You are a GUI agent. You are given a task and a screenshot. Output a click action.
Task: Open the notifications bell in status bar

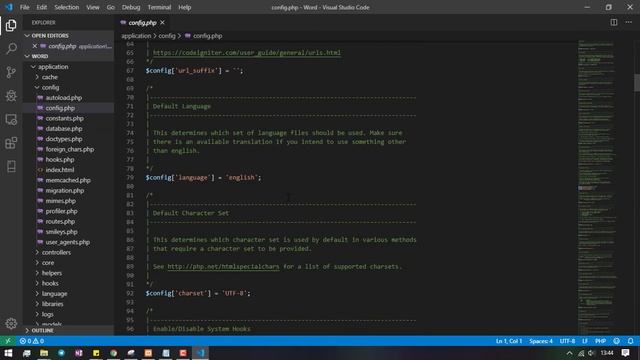point(630,341)
